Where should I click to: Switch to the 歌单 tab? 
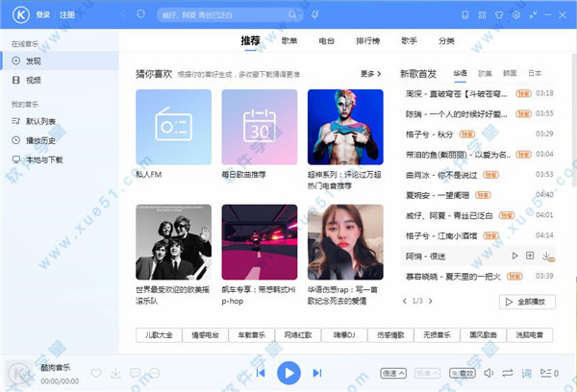(x=289, y=40)
